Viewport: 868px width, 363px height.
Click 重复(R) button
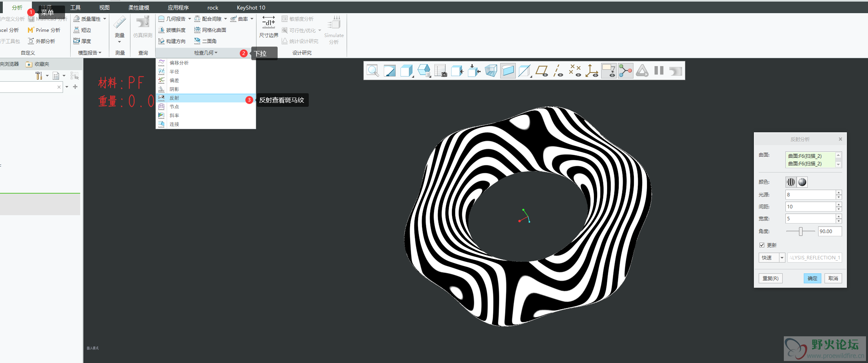pyautogui.click(x=770, y=278)
